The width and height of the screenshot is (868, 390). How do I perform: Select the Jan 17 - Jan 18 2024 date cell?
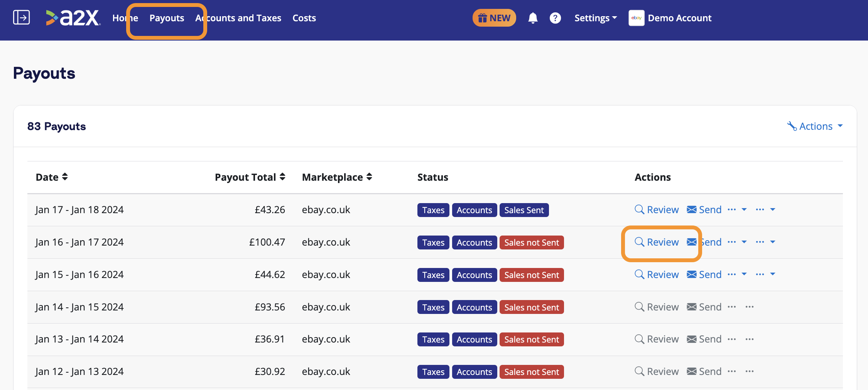79,210
